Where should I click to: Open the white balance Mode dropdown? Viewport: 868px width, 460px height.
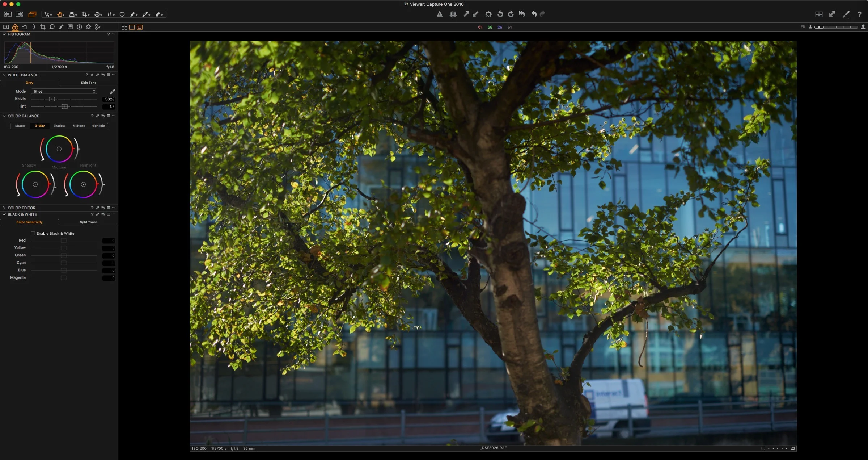pyautogui.click(x=64, y=91)
